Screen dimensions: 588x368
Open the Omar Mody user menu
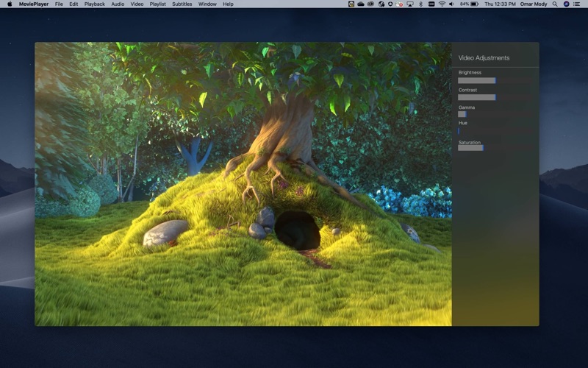pyautogui.click(x=534, y=4)
